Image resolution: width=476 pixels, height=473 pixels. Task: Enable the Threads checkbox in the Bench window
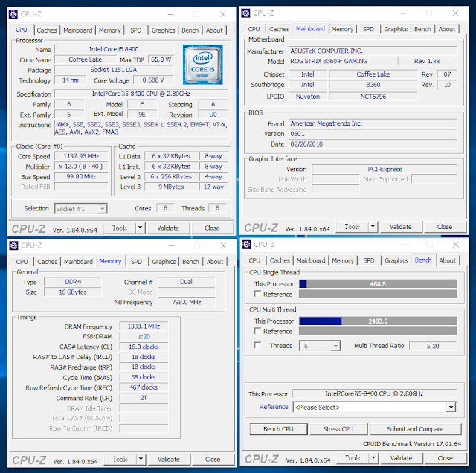258,346
